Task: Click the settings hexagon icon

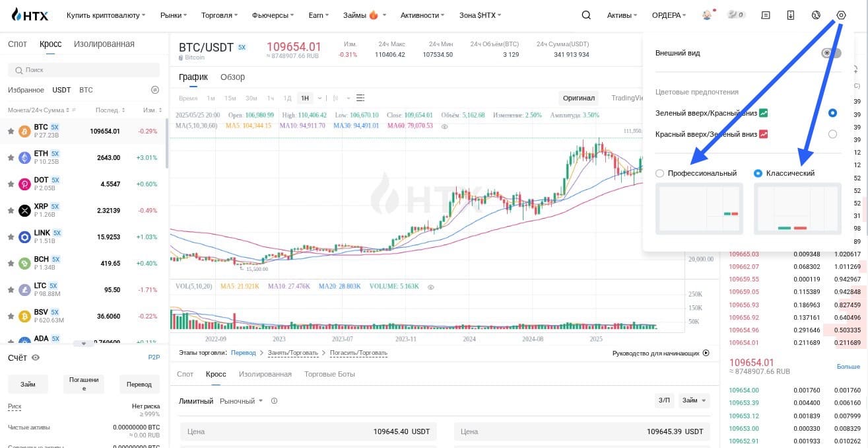Action: pyautogui.click(x=841, y=15)
